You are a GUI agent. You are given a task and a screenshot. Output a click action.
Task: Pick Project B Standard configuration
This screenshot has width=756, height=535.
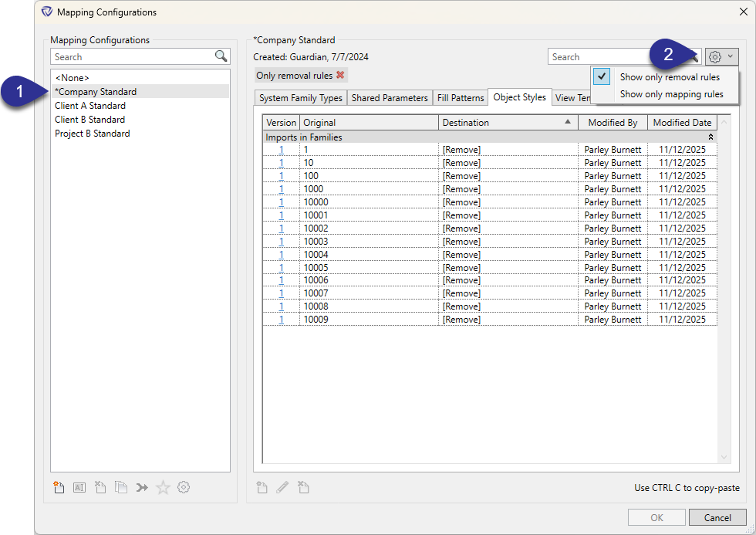[x=140, y=134]
